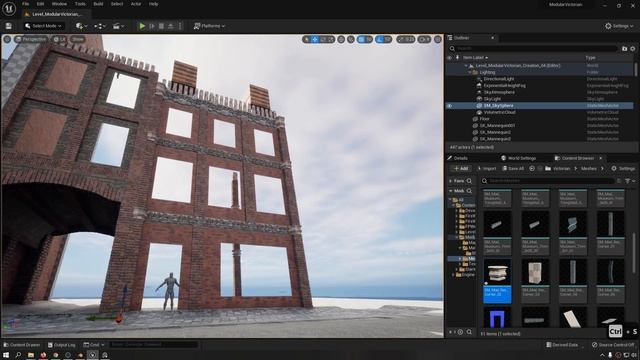
Task: Open the viewport Show flags menu
Action: (x=77, y=39)
